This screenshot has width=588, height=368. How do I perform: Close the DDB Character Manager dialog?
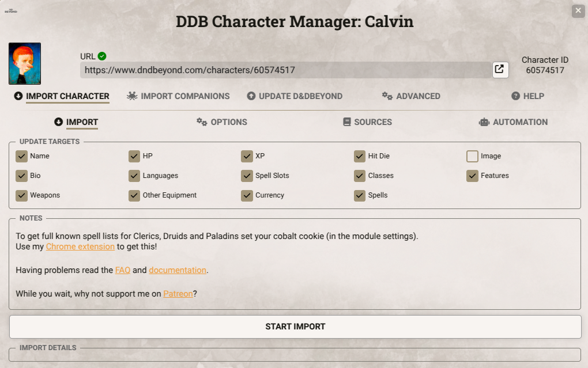click(578, 11)
